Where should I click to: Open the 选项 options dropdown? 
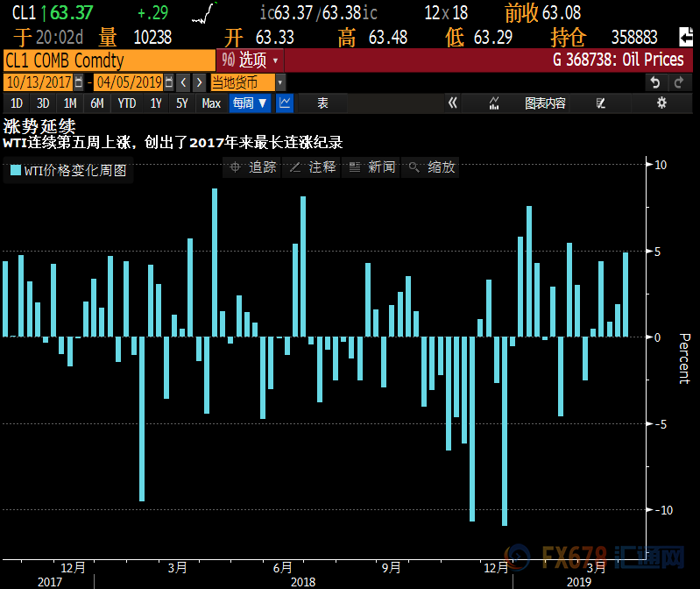tap(251, 60)
